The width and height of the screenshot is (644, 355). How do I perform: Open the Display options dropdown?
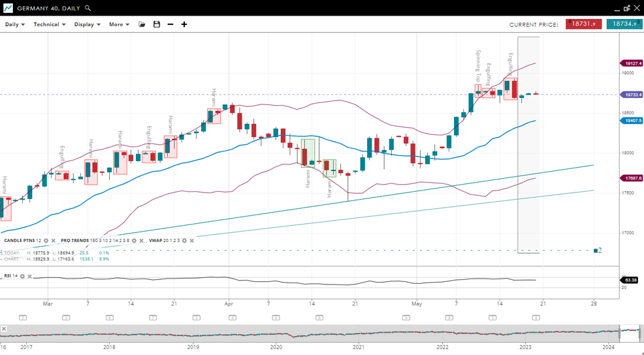coord(87,24)
